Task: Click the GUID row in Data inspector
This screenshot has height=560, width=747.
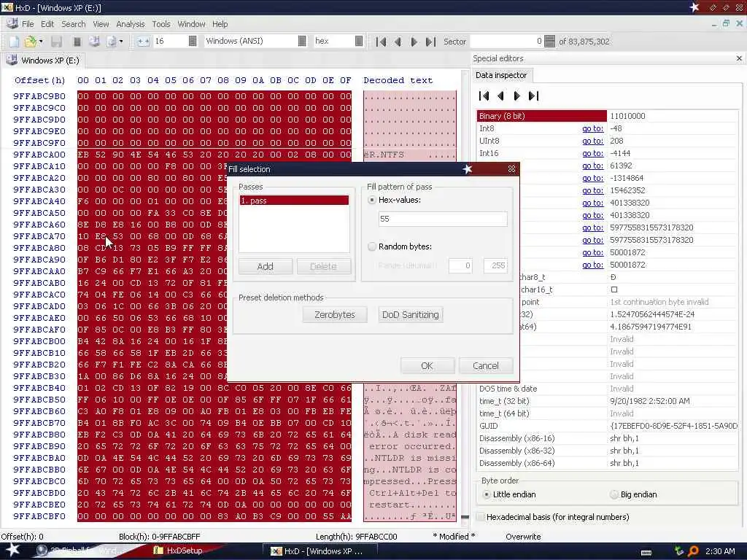Action: [x=608, y=426]
